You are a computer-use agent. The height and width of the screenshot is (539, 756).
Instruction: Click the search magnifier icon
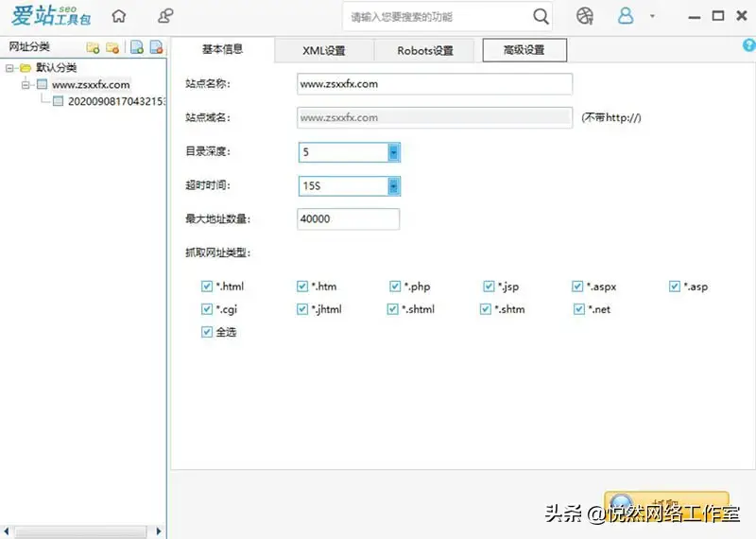click(x=541, y=17)
